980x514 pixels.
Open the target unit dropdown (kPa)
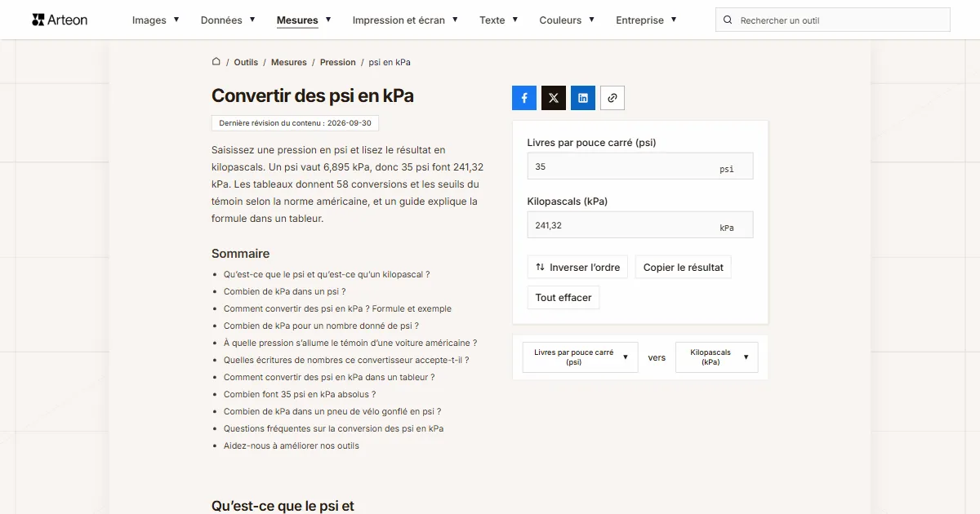click(717, 357)
